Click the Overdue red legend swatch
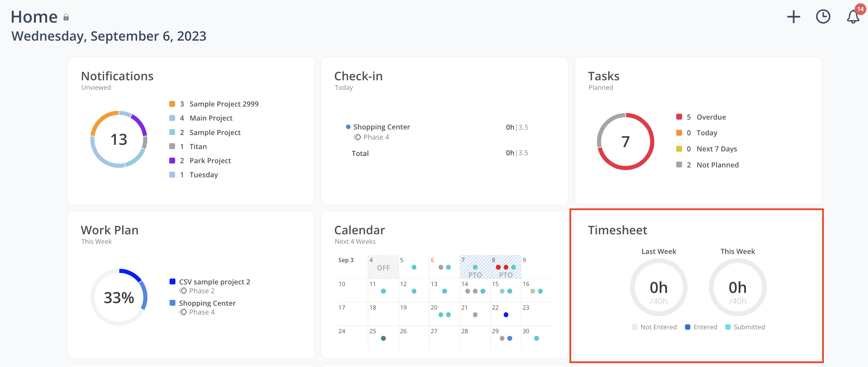868x367 pixels. pyautogui.click(x=679, y=117)
